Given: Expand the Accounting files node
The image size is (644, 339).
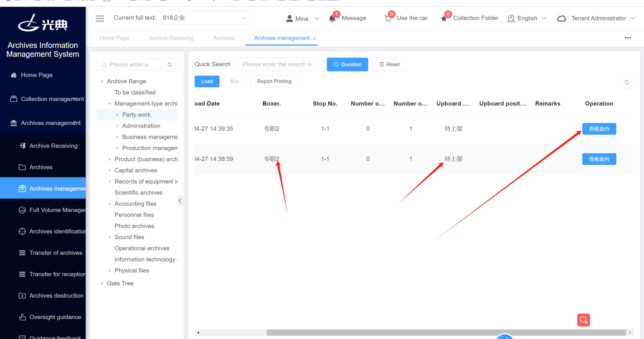Looking at the screenshot, I should (x=110, y=204).
